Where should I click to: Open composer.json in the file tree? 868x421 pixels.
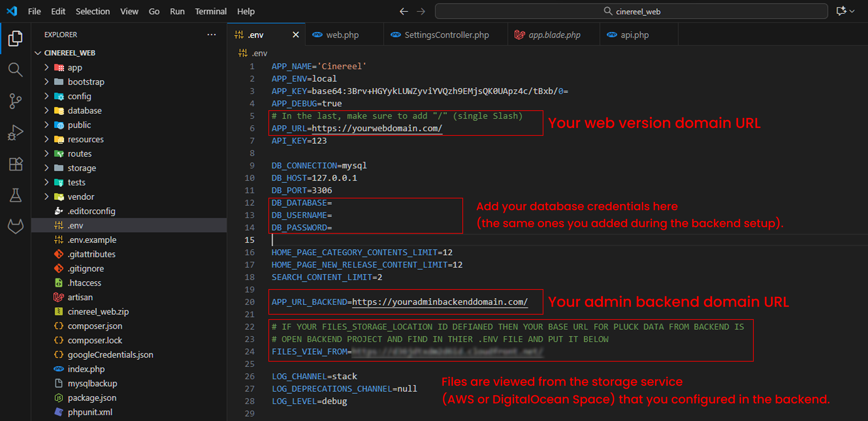coord(95,326)
